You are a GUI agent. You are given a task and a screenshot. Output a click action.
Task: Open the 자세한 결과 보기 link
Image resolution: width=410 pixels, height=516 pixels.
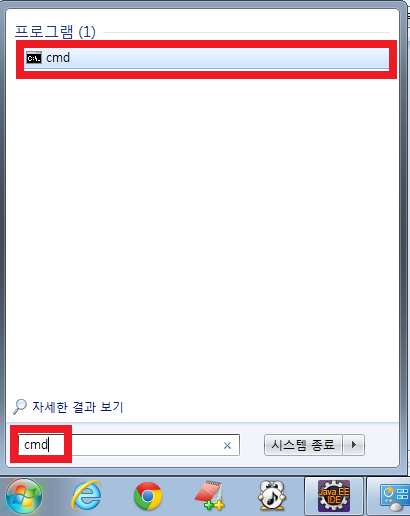point(78,407)
